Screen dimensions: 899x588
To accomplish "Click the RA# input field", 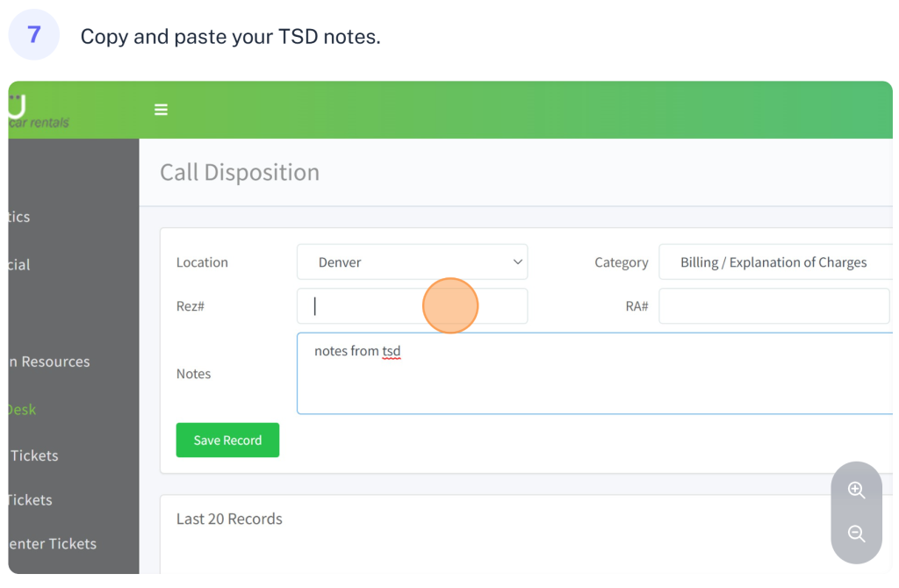I will [773, 306].
